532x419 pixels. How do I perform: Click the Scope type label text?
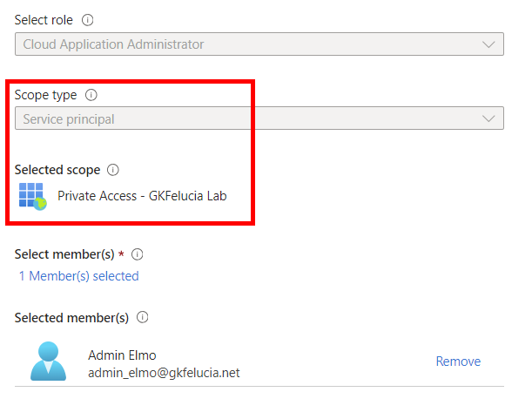coord(46,95)
